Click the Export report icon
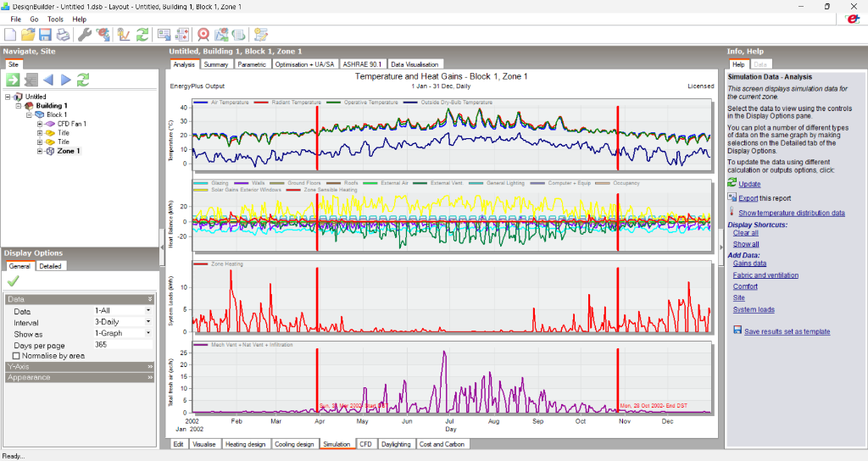The height and width of the screenshot is (461, 868). click(x=732, y=197)
